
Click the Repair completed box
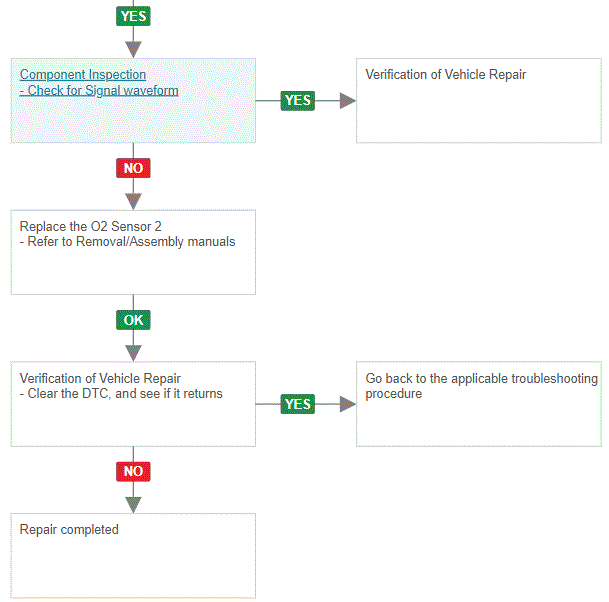click(133, 555)
